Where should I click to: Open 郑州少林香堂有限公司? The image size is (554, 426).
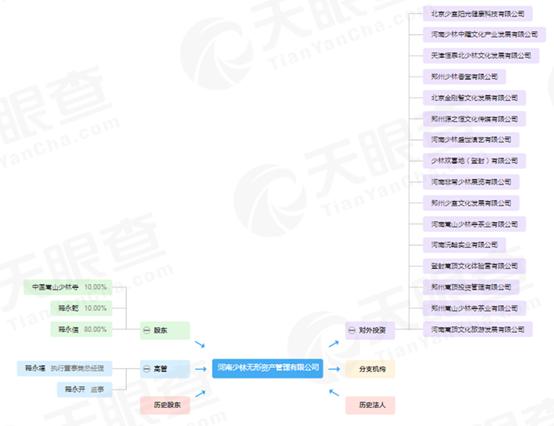coord(464,76)
